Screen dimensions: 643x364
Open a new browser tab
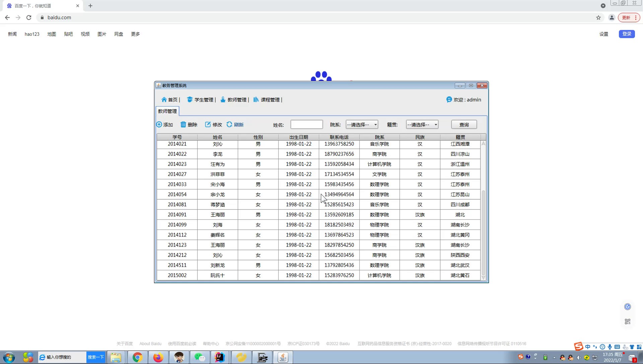90,6
